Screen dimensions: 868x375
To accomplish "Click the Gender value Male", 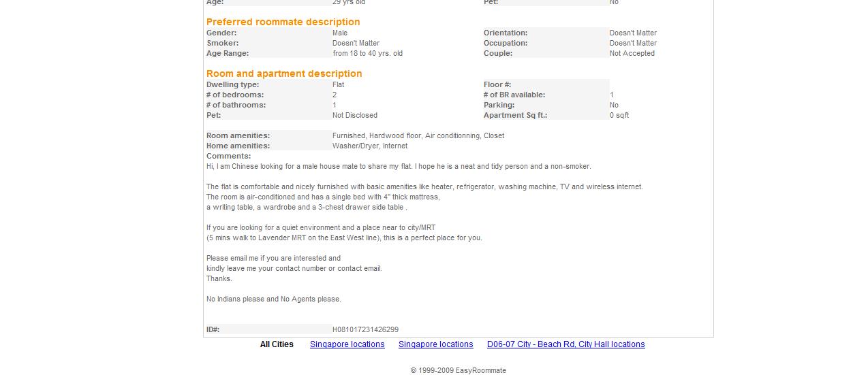I will (340, 33).
